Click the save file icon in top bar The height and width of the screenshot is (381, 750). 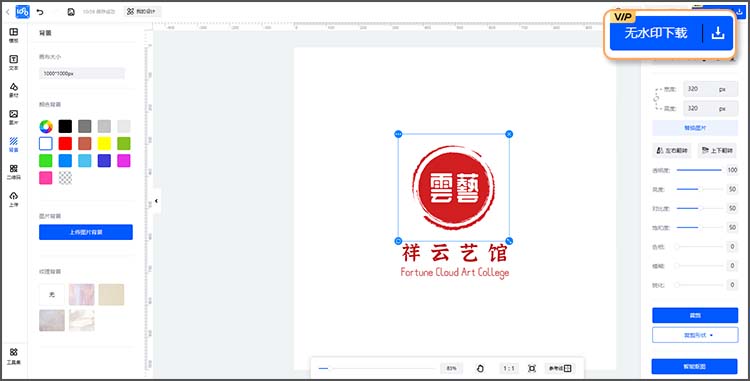pyautogui.click(x=71, y=11)
